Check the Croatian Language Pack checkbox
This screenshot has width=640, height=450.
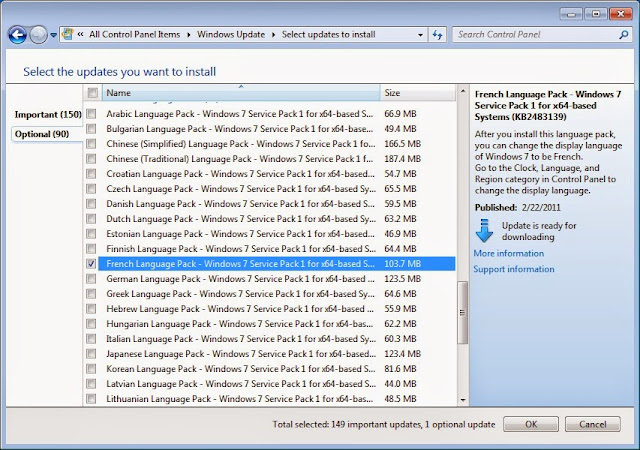click(x=91, y=174)
